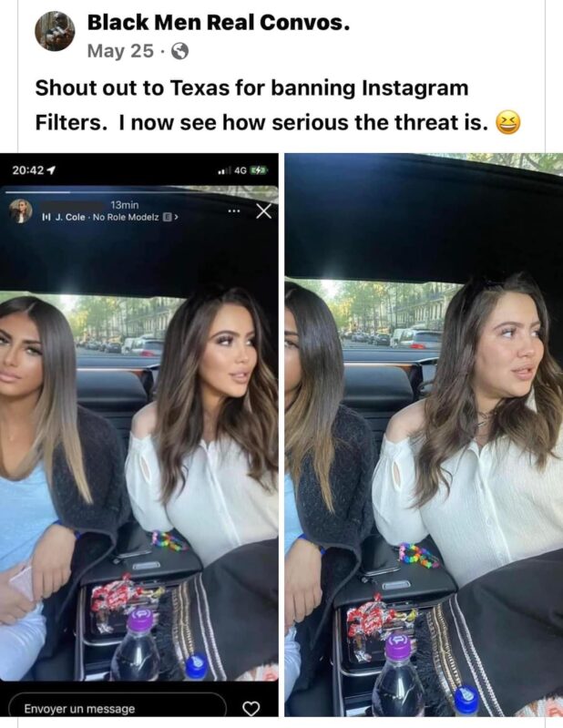Open Black Men Real Convos profile picture
563x728 pixels.
(x=55, y=31)
